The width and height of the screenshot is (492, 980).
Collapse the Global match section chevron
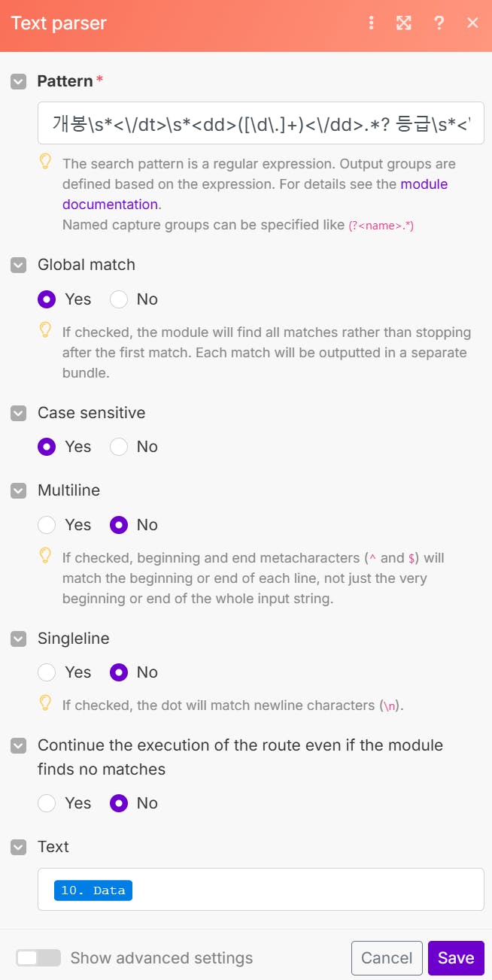pos(19,265)
